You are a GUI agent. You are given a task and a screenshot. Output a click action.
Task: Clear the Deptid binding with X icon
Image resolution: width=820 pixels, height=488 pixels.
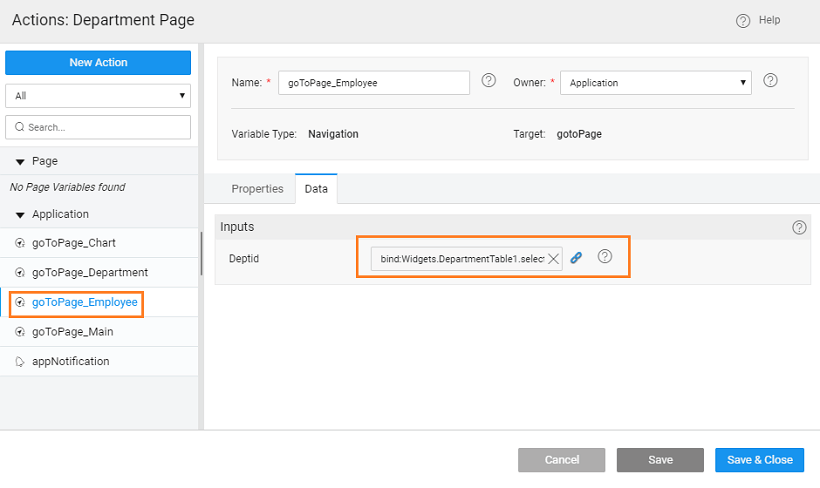pyautogui.click(x=554, y=259)
